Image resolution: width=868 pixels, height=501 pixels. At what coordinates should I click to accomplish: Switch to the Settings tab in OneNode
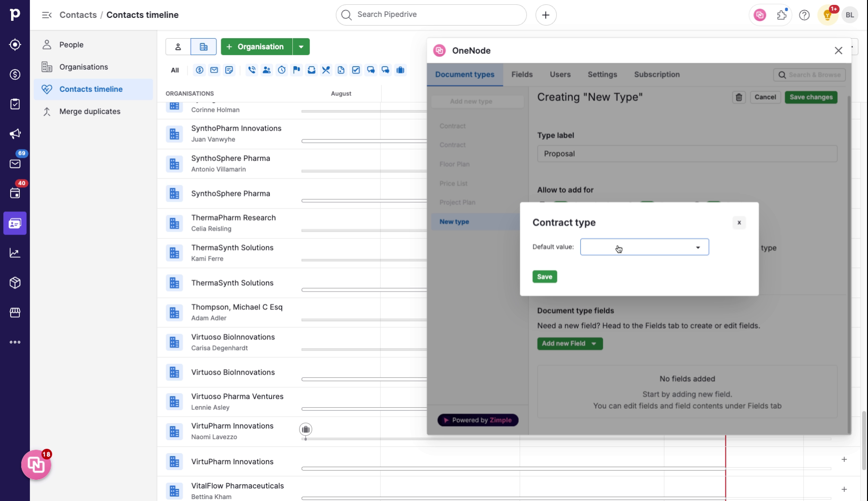[x=602, y=74]
